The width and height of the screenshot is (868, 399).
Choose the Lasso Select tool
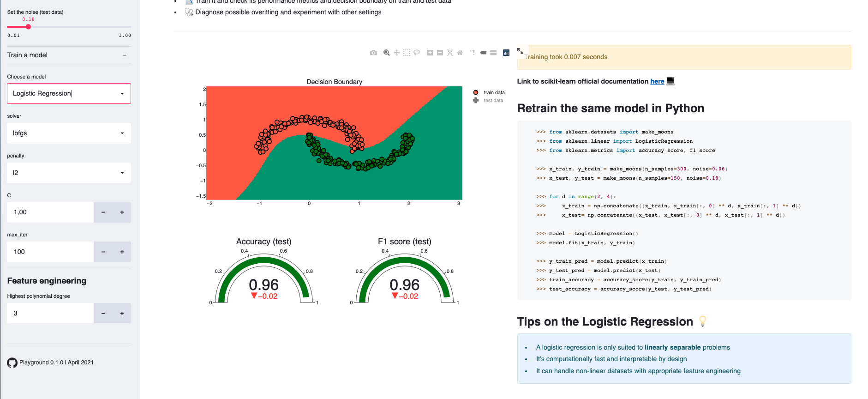pyautogui.click(x=417, y=53)
